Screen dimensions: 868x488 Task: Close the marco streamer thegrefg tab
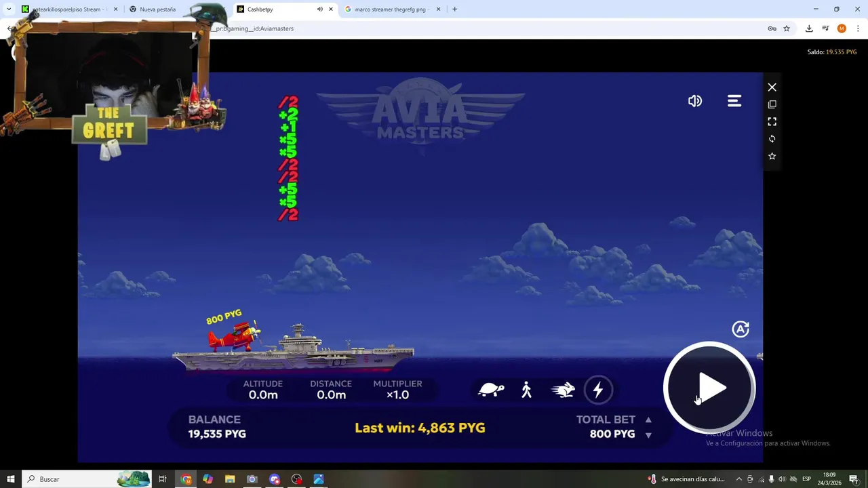[x=438, y=9]
